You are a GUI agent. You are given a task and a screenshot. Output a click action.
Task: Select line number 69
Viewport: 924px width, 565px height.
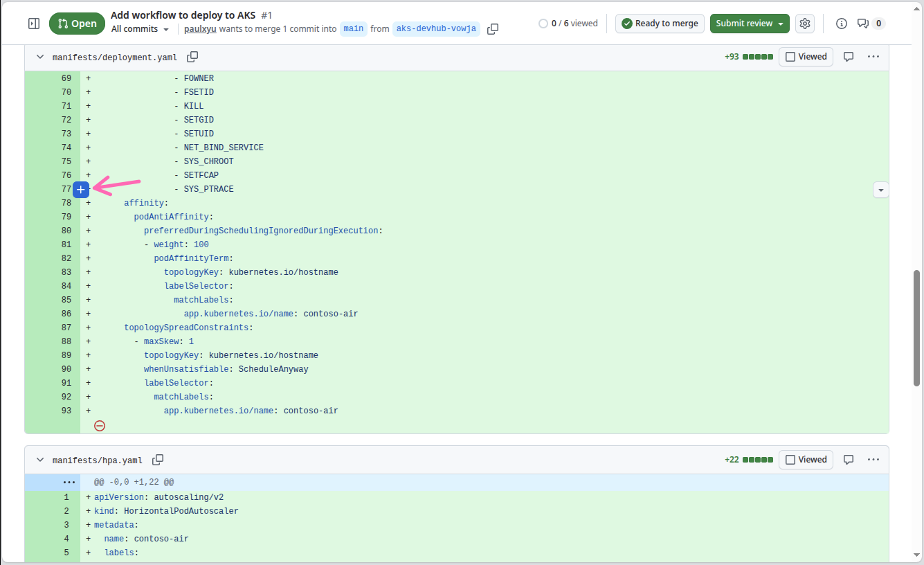(x=66, y=78)
